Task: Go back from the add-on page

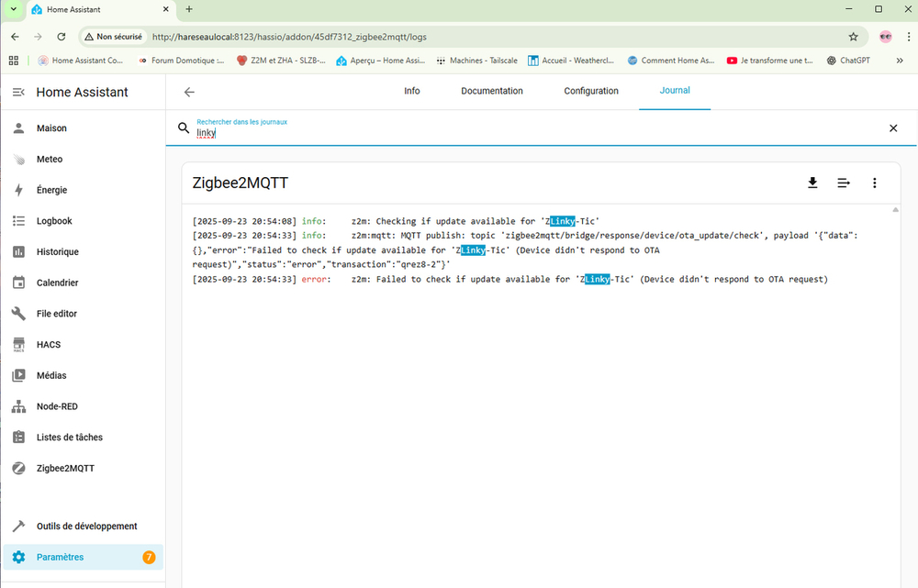Action: pos(189,92)
